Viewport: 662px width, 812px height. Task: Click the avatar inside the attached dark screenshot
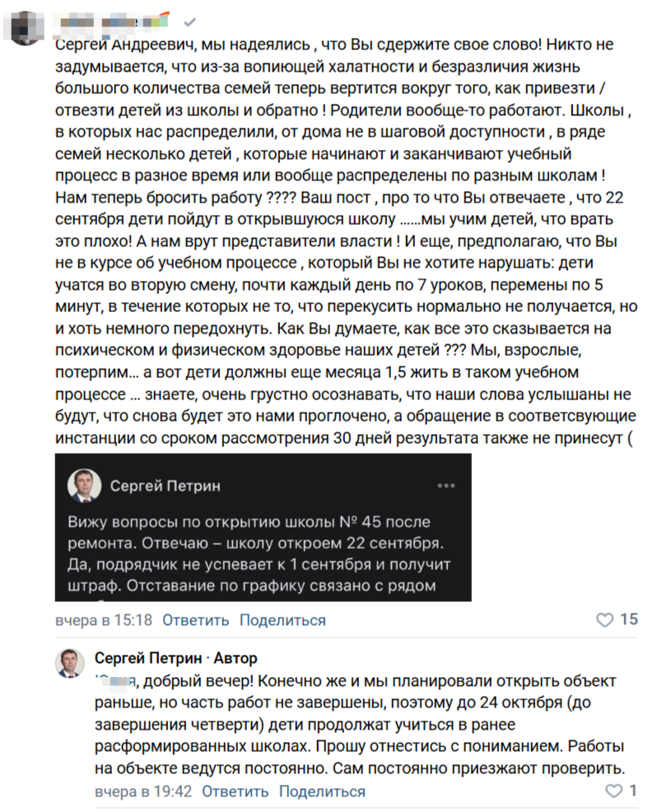click(x=84, y=487)
